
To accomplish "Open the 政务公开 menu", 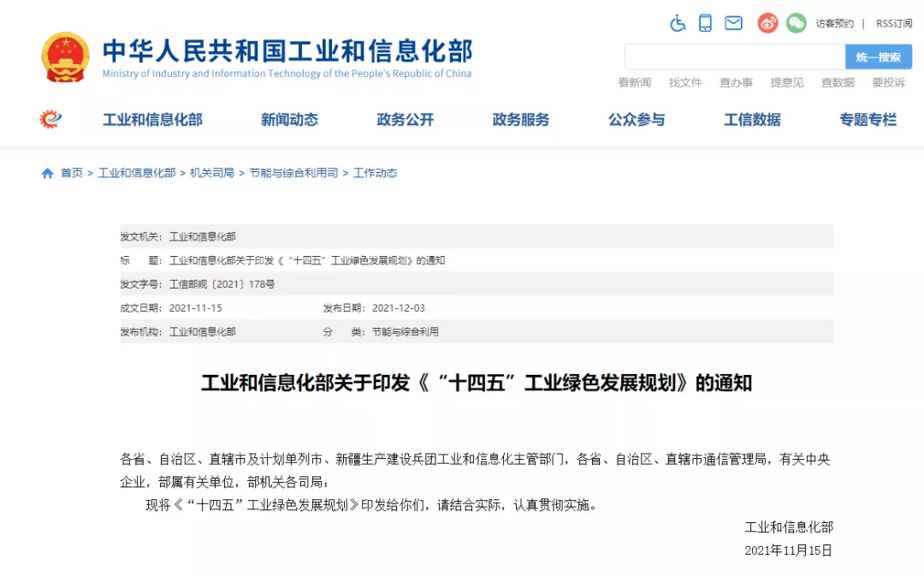I will [405, 120].
